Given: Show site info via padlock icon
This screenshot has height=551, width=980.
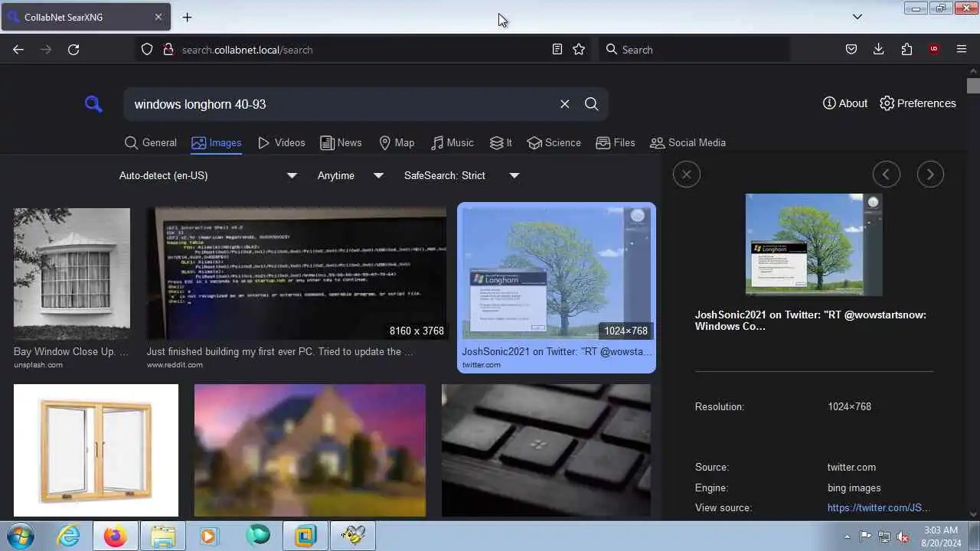Looking at the screenshot, I should tap(168, 49).
